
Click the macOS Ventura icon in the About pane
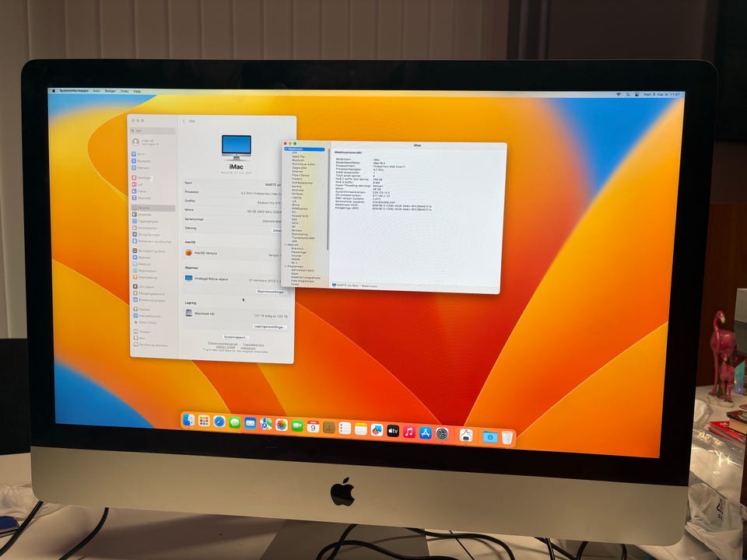point(188,252)
